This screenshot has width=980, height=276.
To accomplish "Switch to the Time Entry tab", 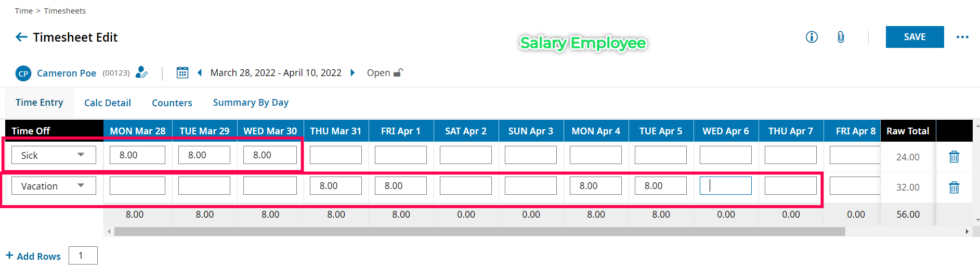I will point(40,103).
